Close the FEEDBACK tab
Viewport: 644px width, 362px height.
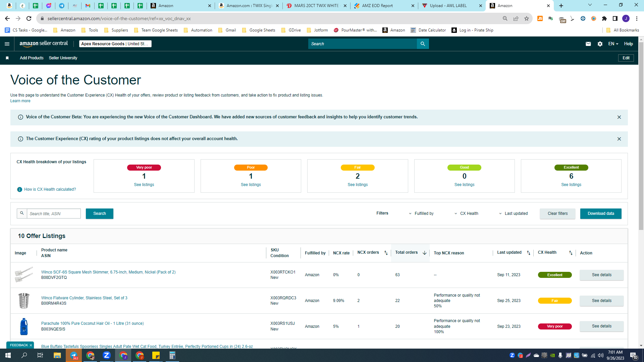(x=31, y=345)
